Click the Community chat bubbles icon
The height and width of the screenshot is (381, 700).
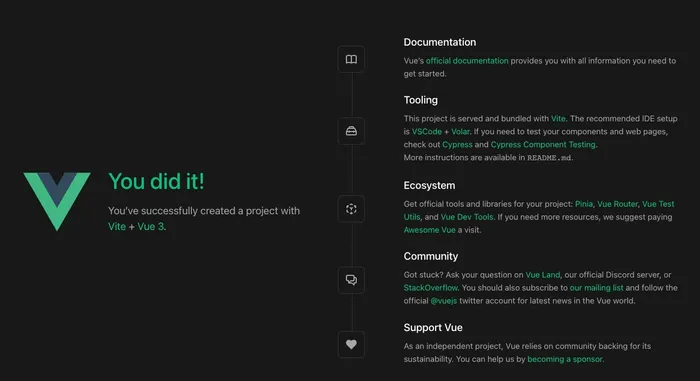351,280
